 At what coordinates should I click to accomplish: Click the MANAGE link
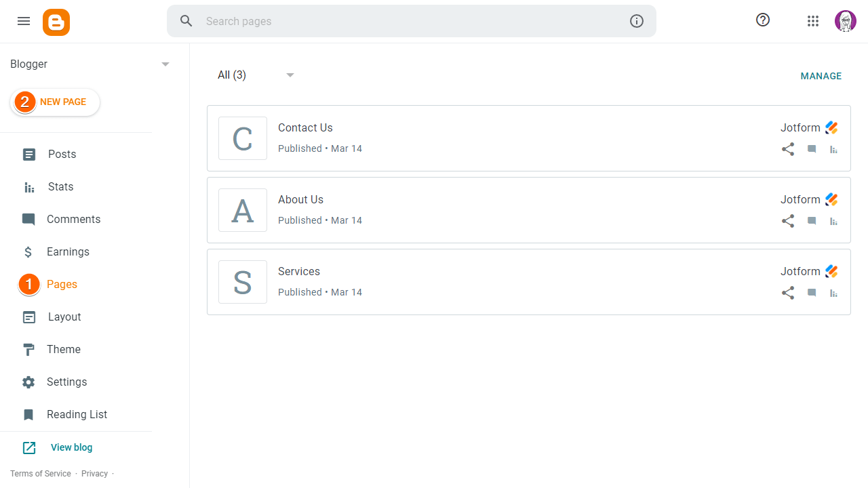click(x=821, y=76)
